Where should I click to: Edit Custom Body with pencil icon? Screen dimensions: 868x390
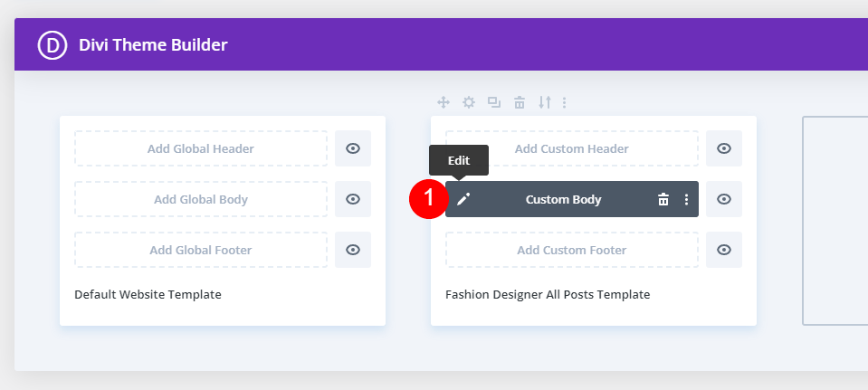tap(463, 199)
